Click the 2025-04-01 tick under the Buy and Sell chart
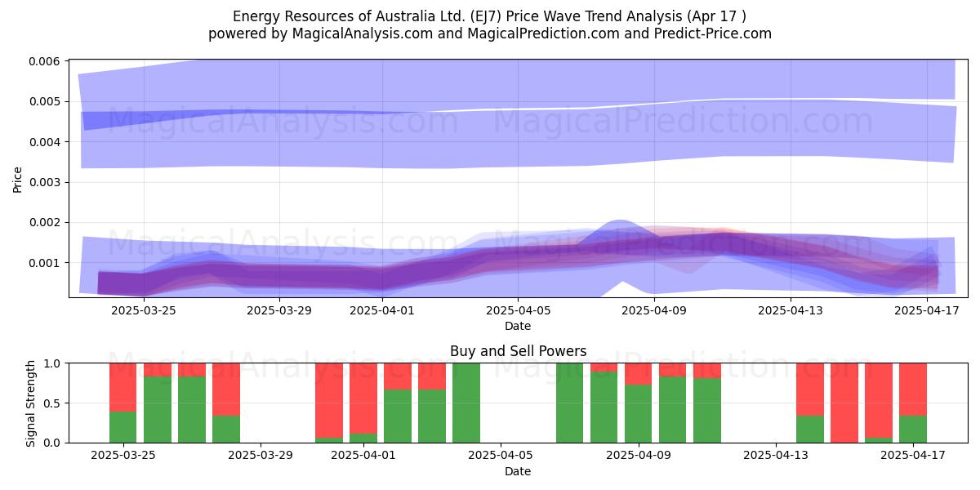The image size is (980, 490). click(x=363, y=456)
